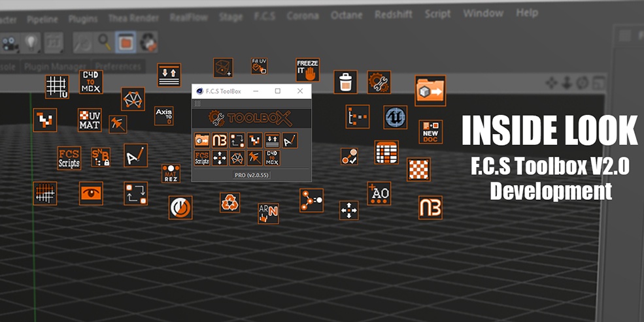This screenshot has width=644, height=322.
Task: Switch to the Preferences tab
Action: coord(118,66)
